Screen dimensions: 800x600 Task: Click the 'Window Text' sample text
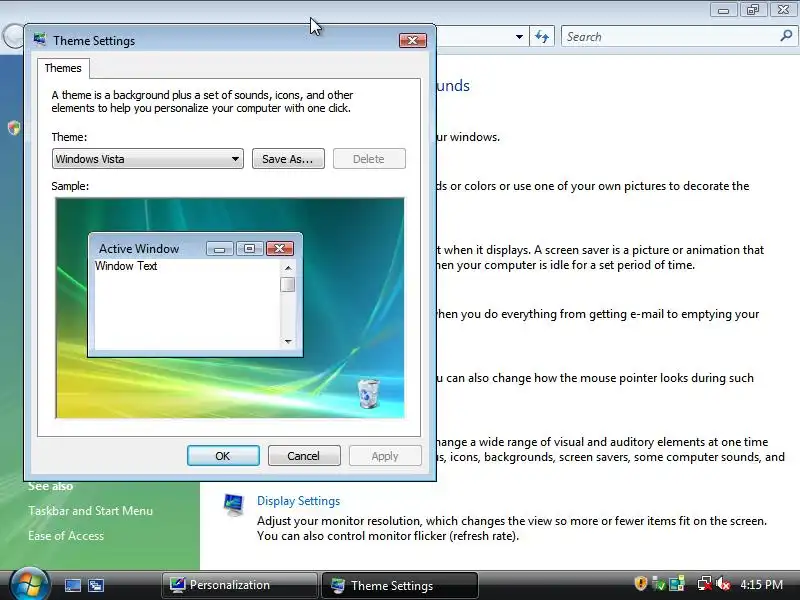coord(126,266)
